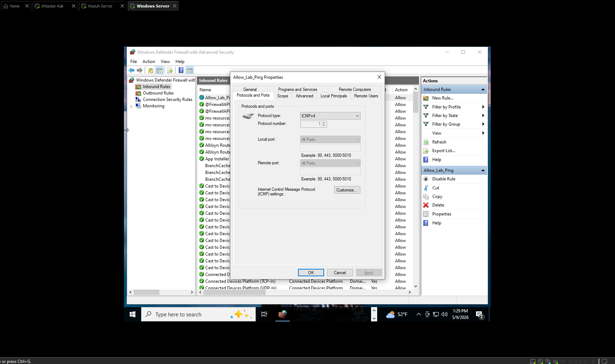The image size is (615, 364).
Task: Click Disable Rule icon in Actions pane
Action: (426, 179)
